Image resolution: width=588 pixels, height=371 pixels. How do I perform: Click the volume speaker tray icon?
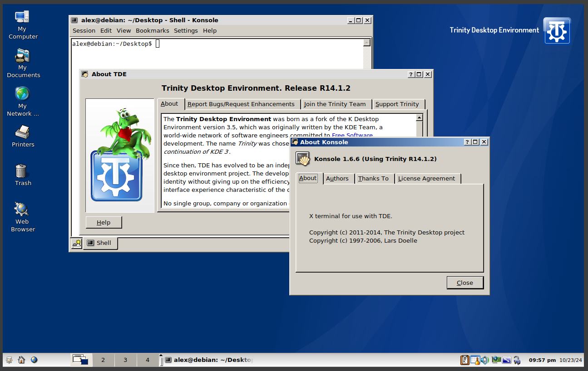coord(485,360)
